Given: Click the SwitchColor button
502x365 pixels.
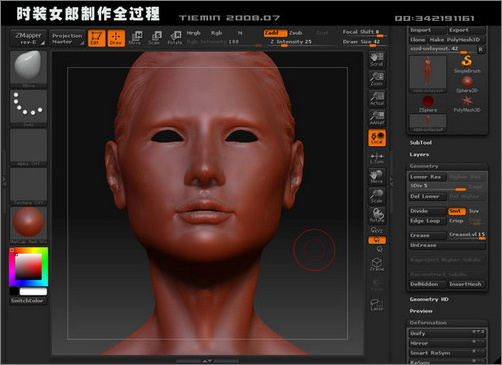Looking at the screenshot, I should pos(28,301).
